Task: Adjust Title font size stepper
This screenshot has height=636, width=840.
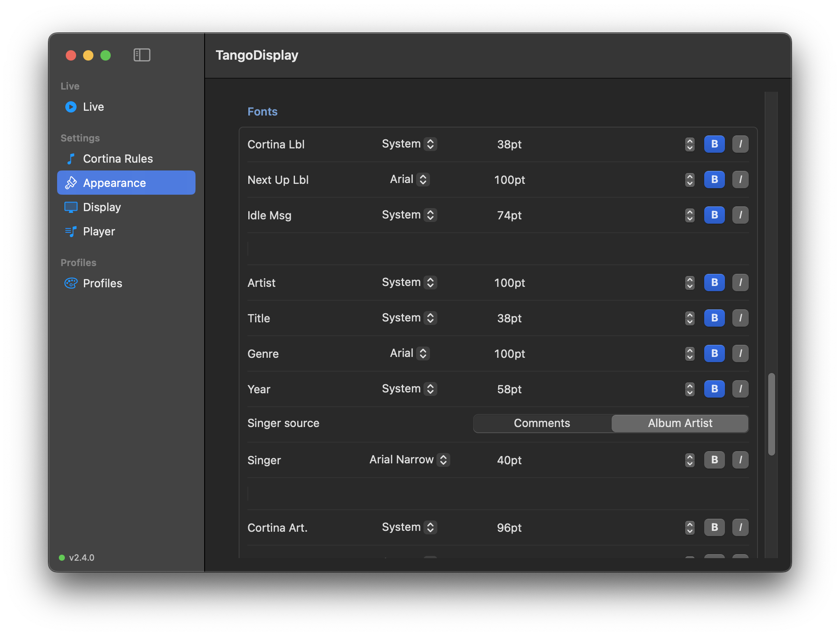Action: (690, 318)
